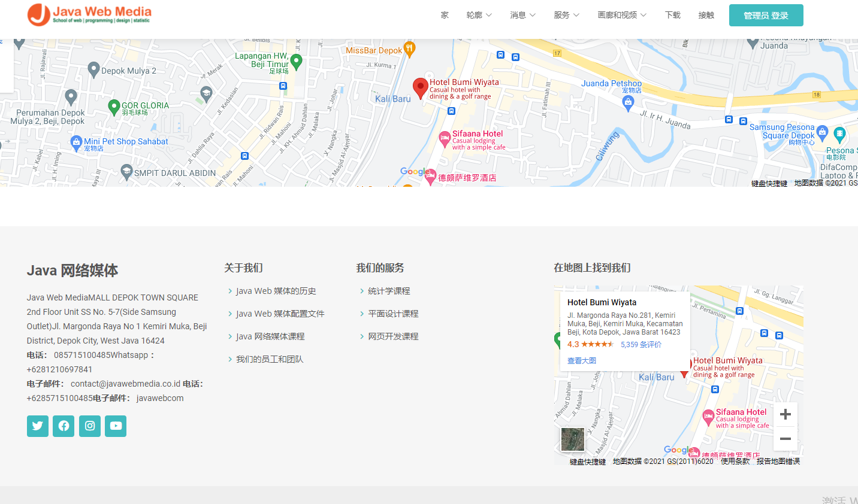Select the Lapangan HW Beji Timur pin

pos(296,62)
